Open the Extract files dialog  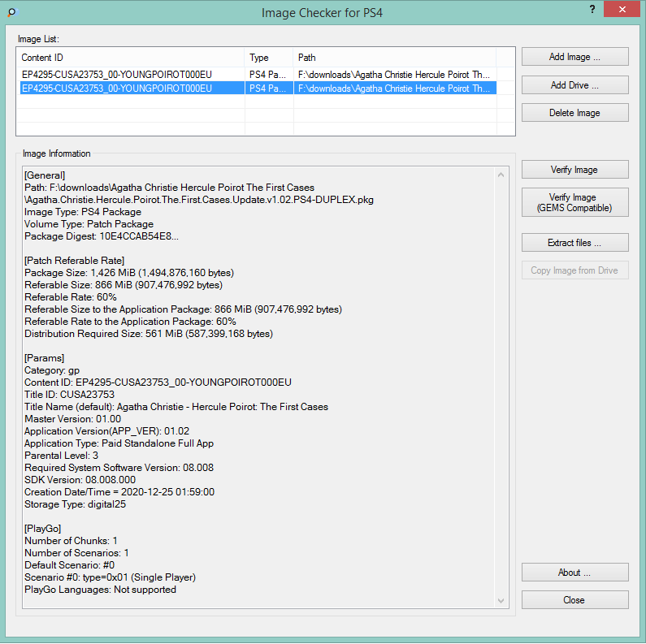[574, 243]
